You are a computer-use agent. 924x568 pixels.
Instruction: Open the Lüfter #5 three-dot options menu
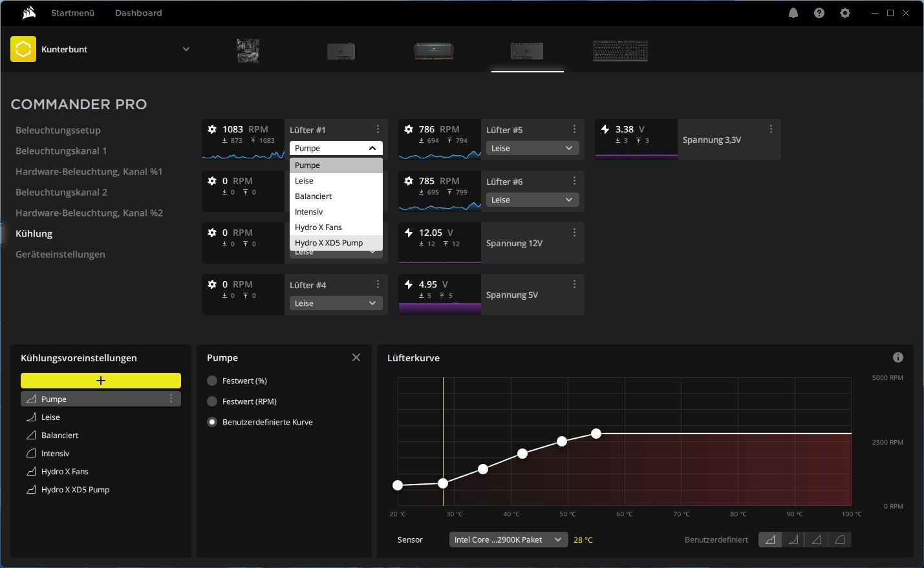point(575,129)
